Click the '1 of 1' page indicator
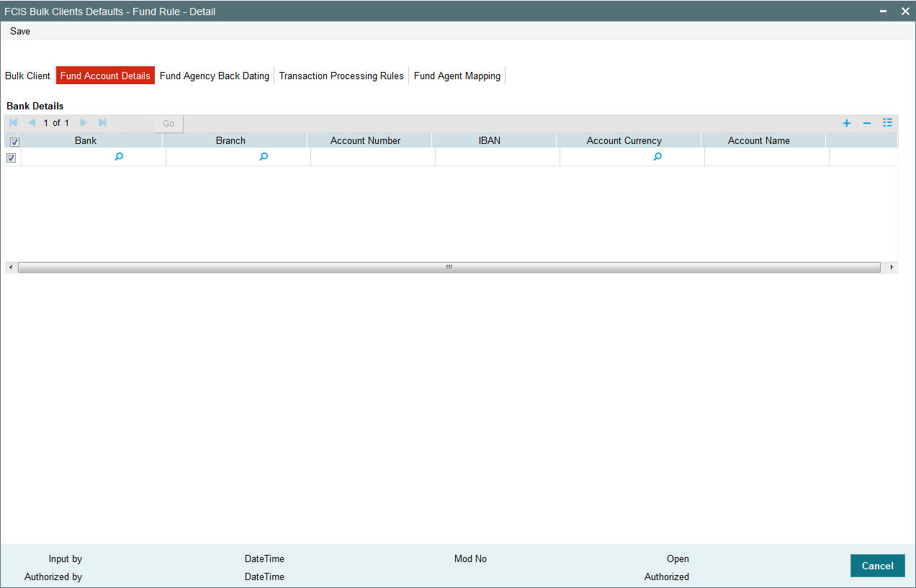Viewport: 916px width, 588px height. [x=56, y=123]
